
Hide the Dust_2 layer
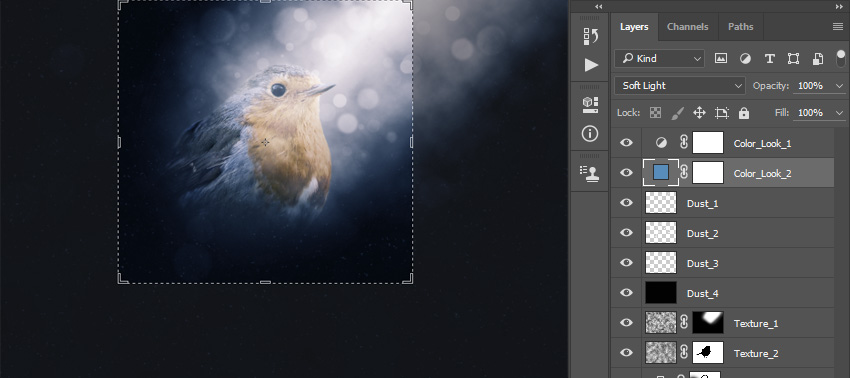coord(626,233)
